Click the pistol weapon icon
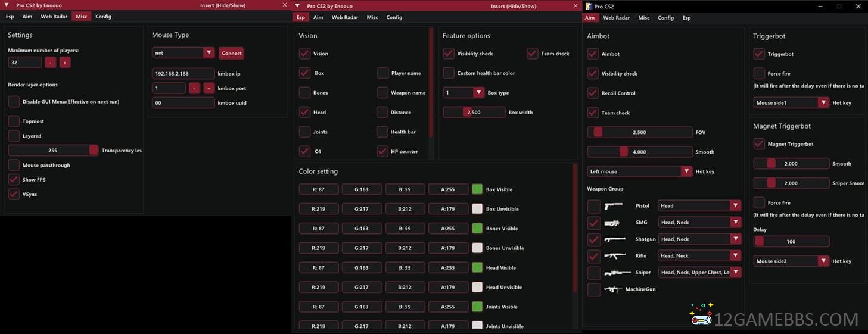Screen dimensions: 868x334 click(x=613, y=206)
